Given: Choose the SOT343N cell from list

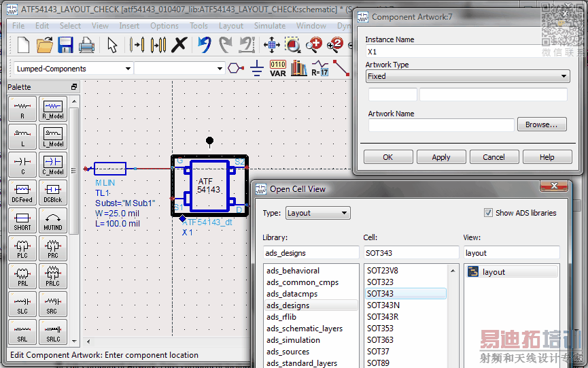Looking at the screenshot, I should coord(383,305).
